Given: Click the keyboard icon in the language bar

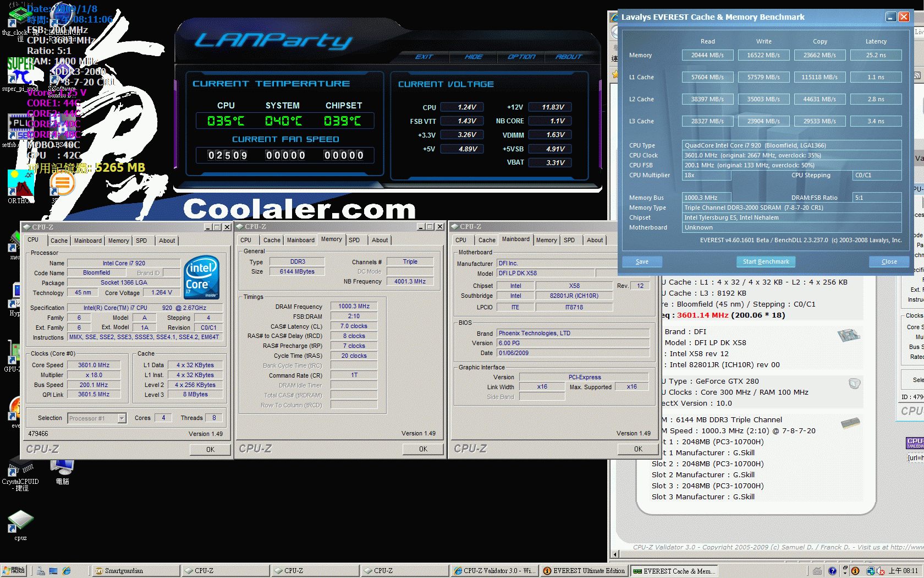Looking at the screenshot, I should pyautogui.click(x=817, y=571).
